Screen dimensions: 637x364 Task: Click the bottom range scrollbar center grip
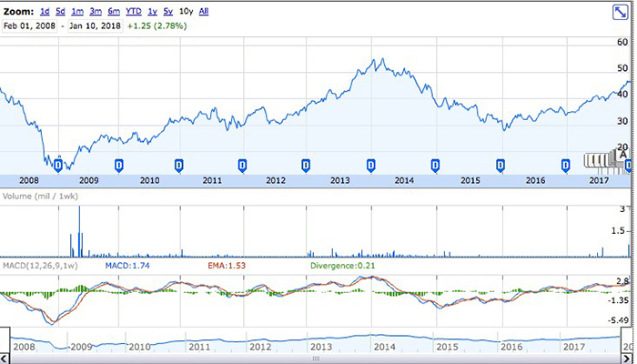point(318,359)
